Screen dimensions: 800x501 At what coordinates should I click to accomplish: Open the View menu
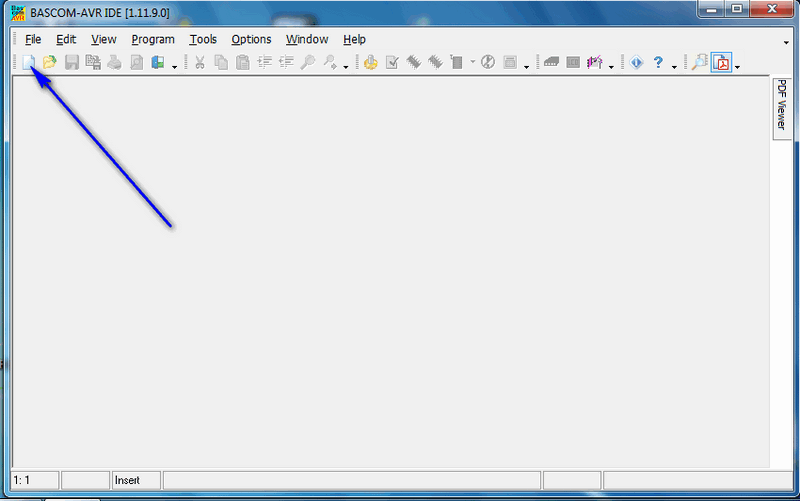(104, 39)
